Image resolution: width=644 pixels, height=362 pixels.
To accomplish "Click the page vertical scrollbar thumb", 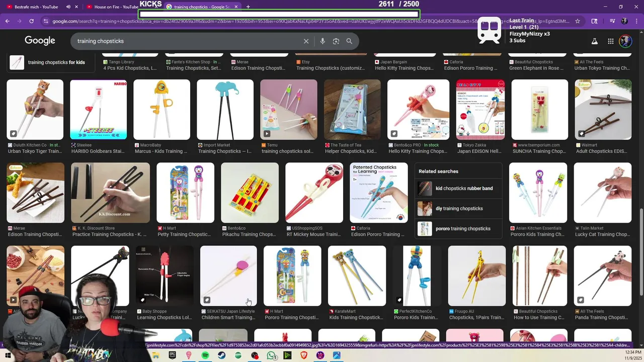I will click(x=640, y=252).
